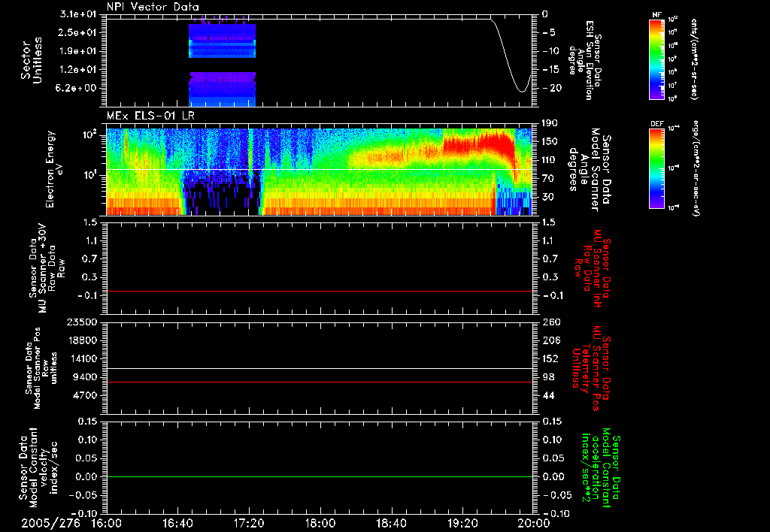This screenshot has width=770, height=532.
Task: Click the 9400 scanner position tick value
Action: coord(85,377)
